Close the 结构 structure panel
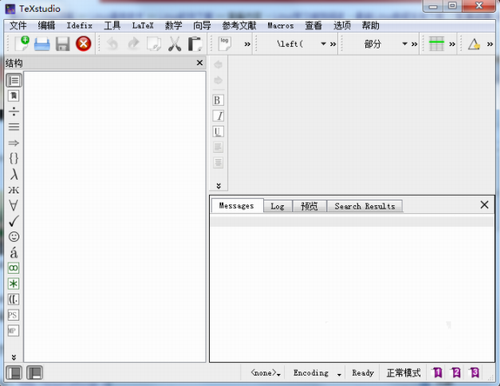The height and width of the screenshot is (386, 500). pyautogui.click(x=199, y=63)
